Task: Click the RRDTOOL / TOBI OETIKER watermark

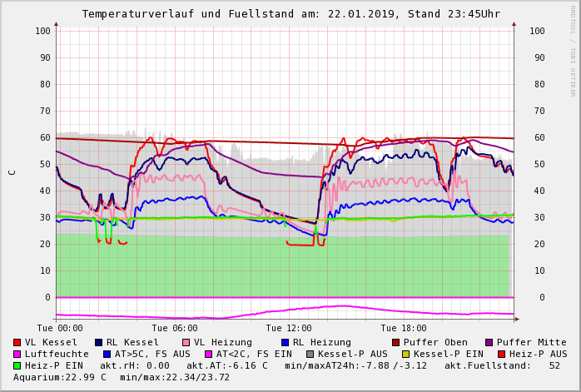Action: 572,50
